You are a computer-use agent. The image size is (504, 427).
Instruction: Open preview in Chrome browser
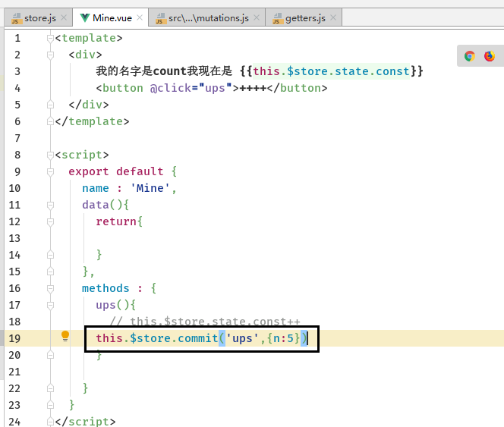point(470,56)
